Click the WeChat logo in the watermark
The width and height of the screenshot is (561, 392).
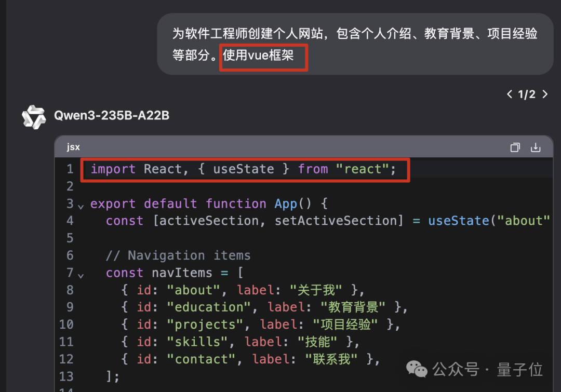(x=417, y=369)
